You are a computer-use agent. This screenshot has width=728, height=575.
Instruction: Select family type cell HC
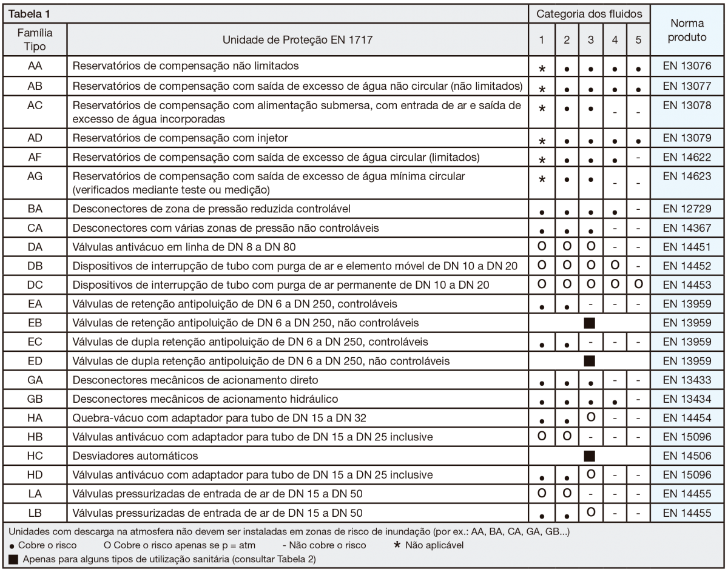(35, 455)
